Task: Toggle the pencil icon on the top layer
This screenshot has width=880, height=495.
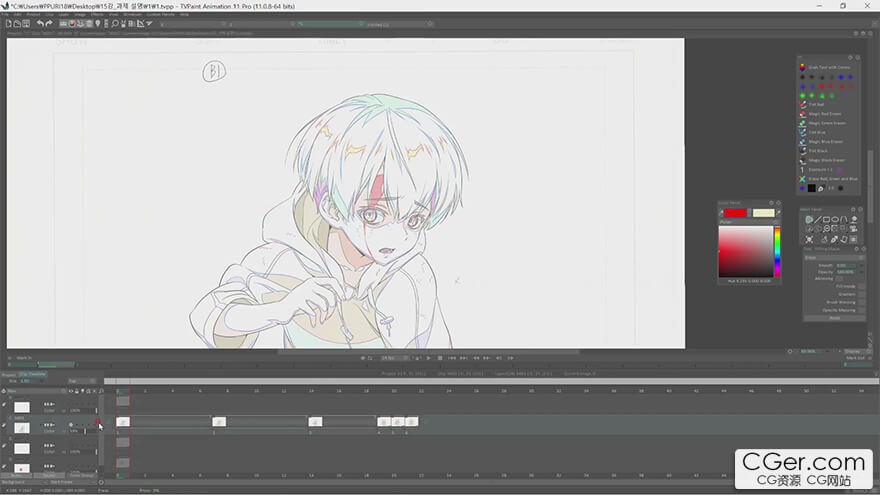Action: [x=4, y=405]
